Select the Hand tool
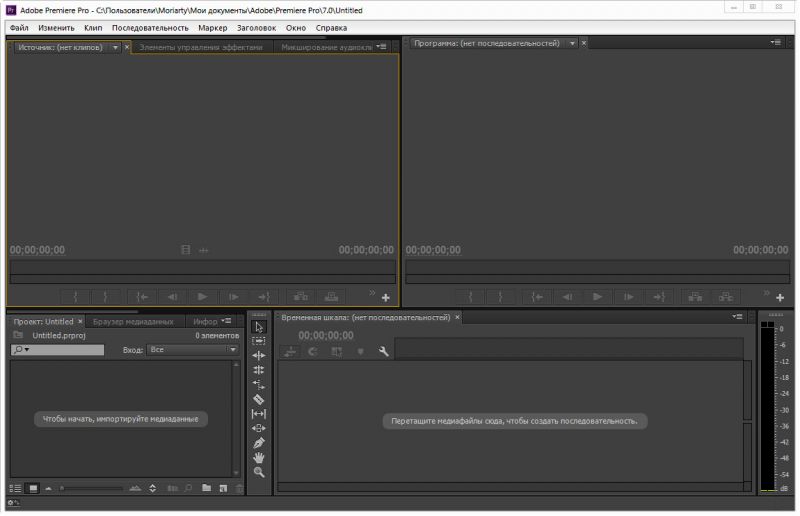The width and height of the screenshot is (800, 516). pyautogui.click(x=259, y=457)
